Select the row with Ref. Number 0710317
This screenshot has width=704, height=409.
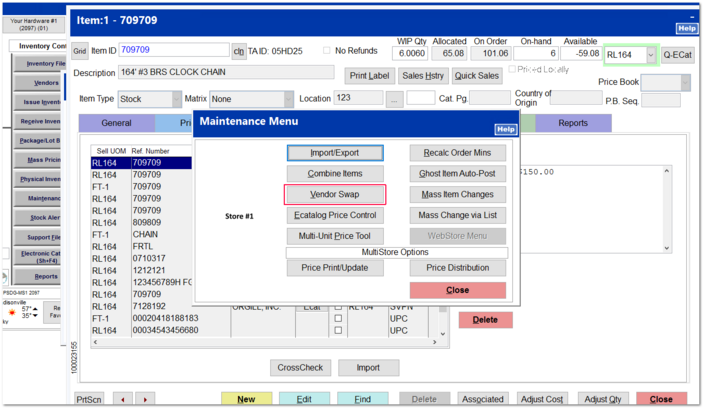141,259
